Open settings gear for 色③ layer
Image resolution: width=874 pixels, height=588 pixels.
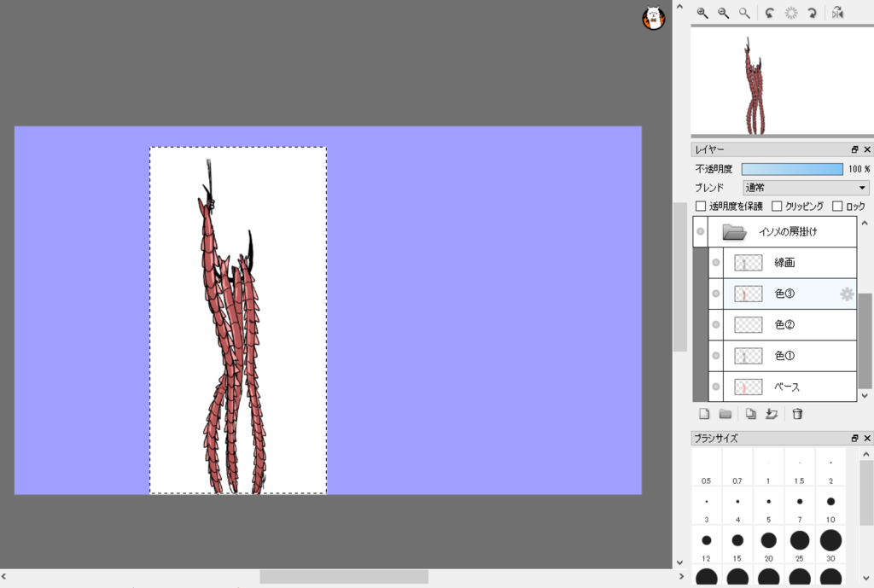point(847,294)
